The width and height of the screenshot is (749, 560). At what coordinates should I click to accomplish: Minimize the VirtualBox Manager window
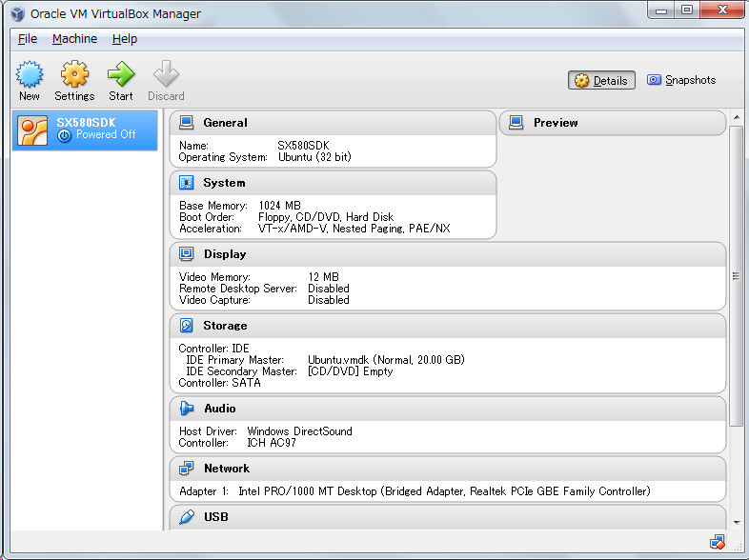tap(661, 10)
